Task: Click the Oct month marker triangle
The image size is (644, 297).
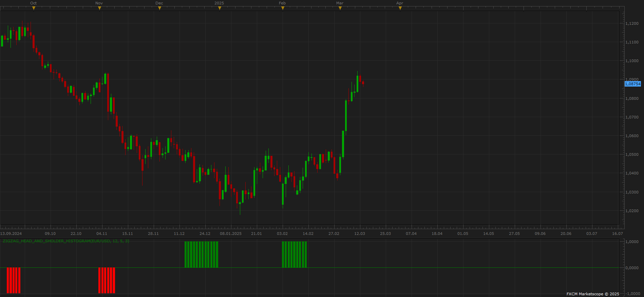Action: pos(34,8)
